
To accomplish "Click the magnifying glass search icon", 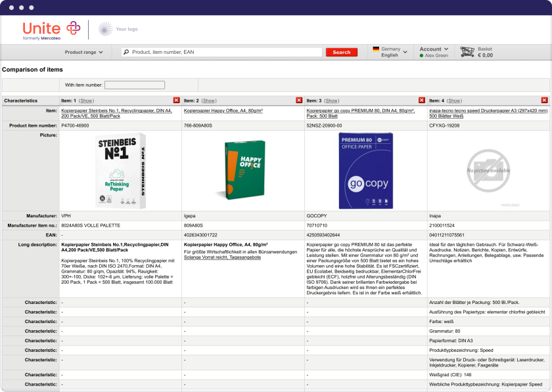I will coord(126,53).
